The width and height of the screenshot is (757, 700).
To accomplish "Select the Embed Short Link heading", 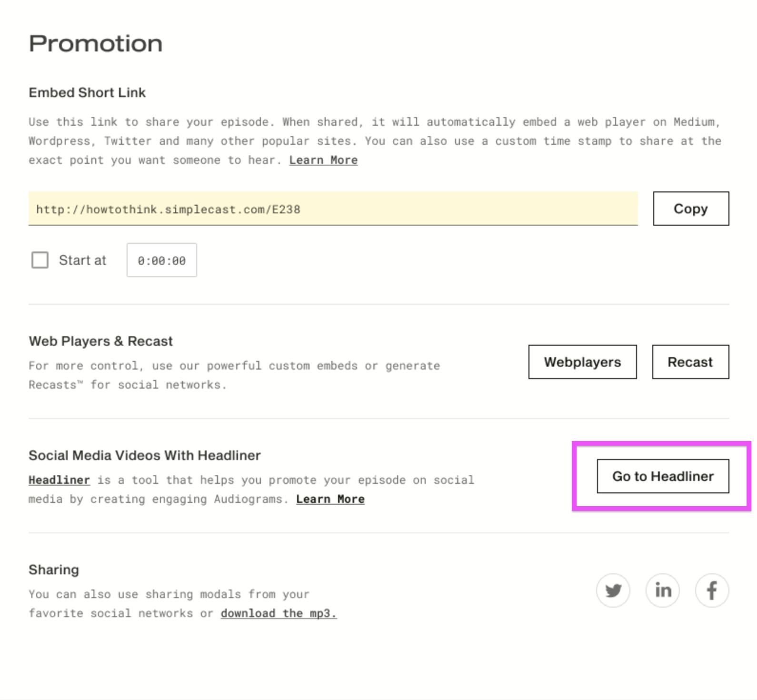I will click(x=87, y=92).
